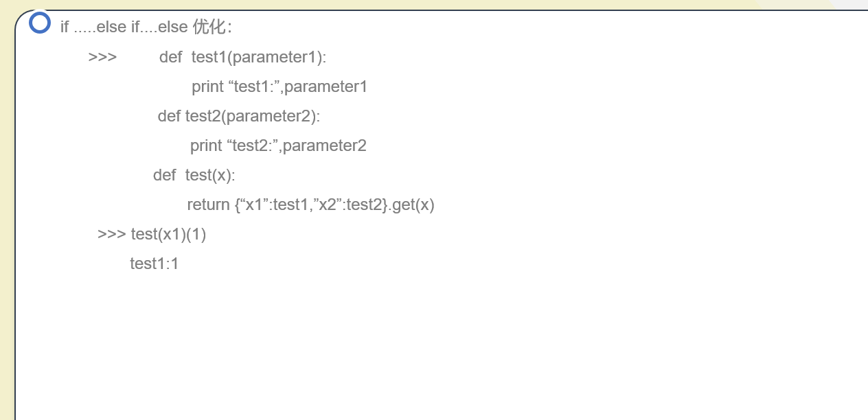
Task: Click the "test1:1" output text
Action: click(154, 264)
